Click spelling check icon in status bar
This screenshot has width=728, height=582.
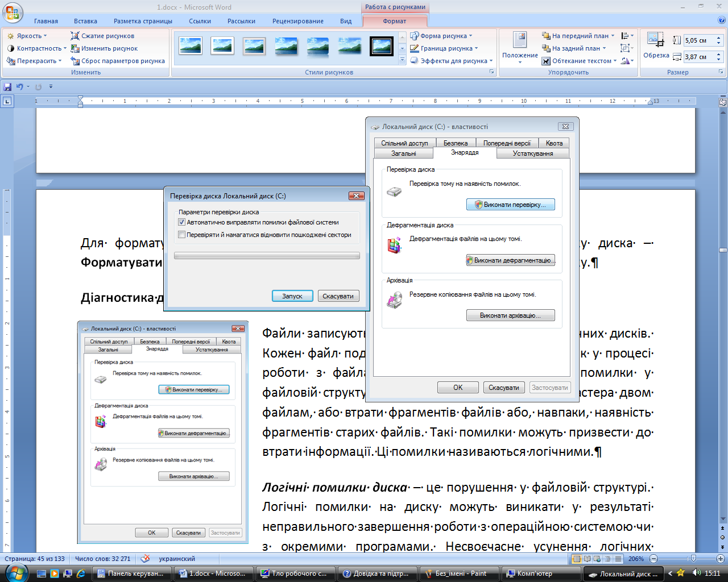146,559
